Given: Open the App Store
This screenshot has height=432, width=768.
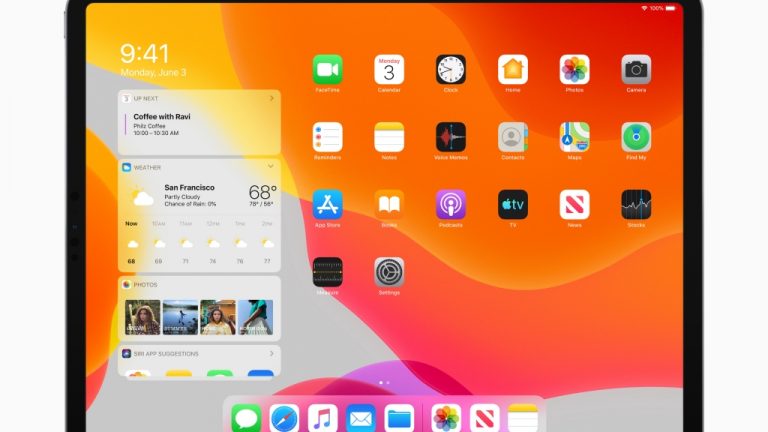Looking at the screenshot, I should [x=327, y=205].
